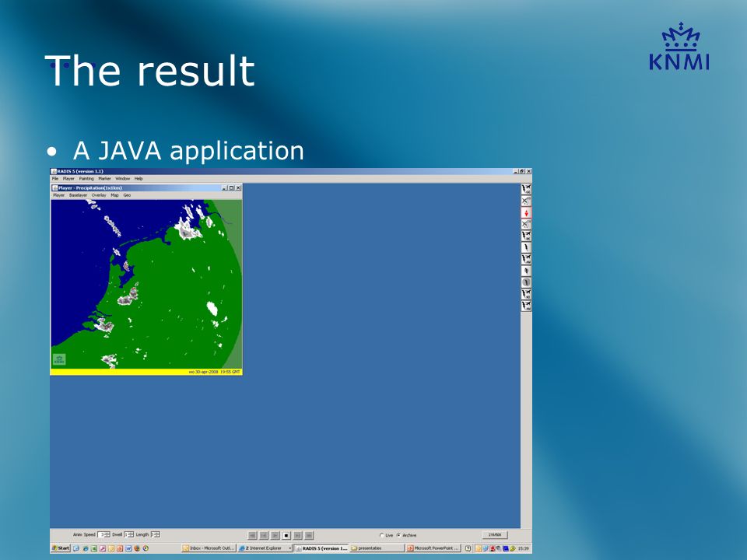Click the Anim Speed spinner arrows
Viewport: 747px width, 560px height.
point(107,535)
